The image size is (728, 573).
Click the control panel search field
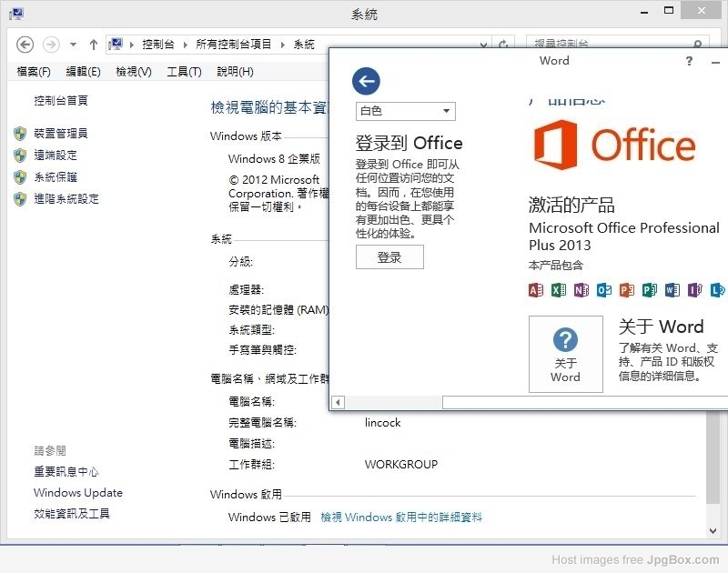pyautogui.click(x=608, y=44)
